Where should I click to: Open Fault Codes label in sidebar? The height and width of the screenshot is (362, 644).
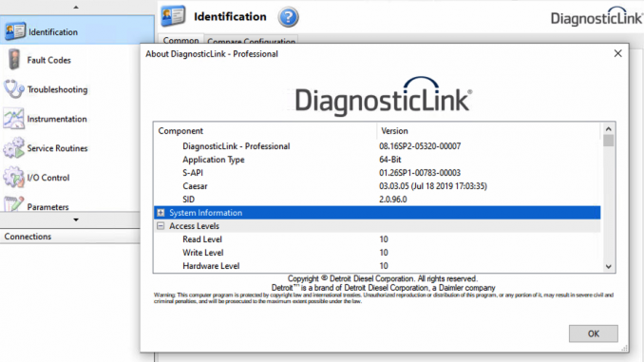(48, 60)
